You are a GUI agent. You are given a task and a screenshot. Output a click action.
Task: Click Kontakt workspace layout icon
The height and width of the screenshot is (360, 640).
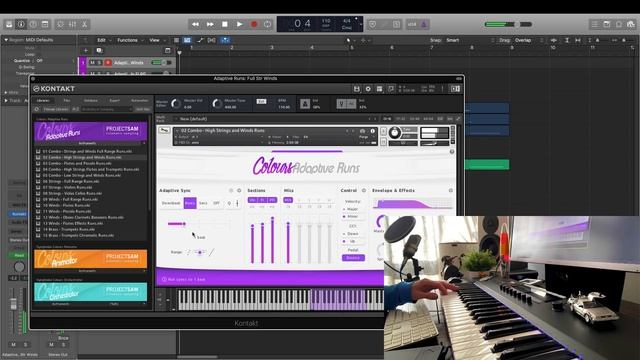(380, 89)
